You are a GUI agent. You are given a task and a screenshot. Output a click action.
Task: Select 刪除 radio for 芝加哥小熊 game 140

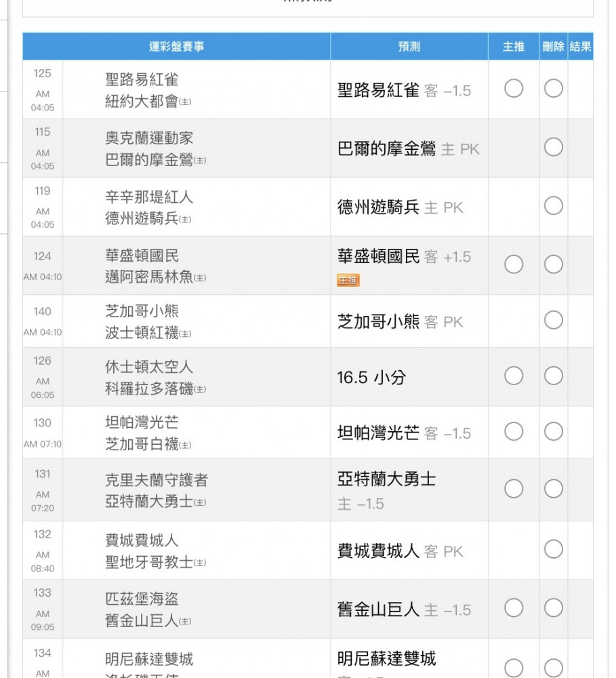tap(554, 320)
